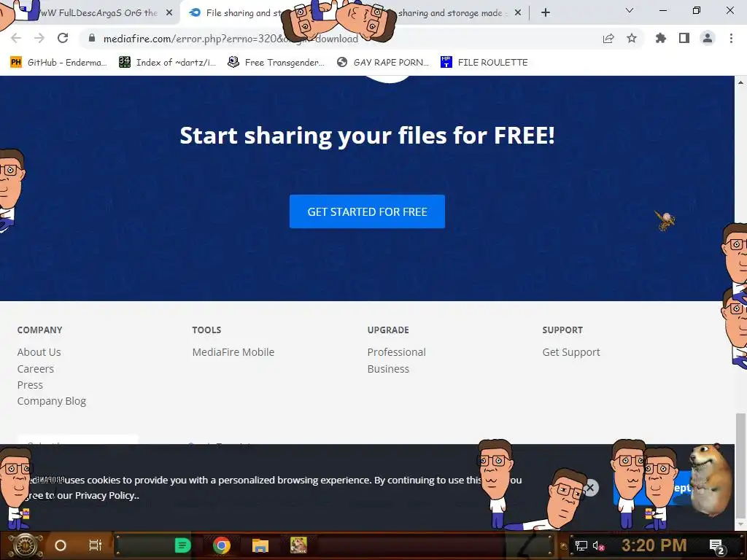Open the Professional upgrade link
Image resolution: width=747 pixels, height=560 pixels.
(396, 352)
